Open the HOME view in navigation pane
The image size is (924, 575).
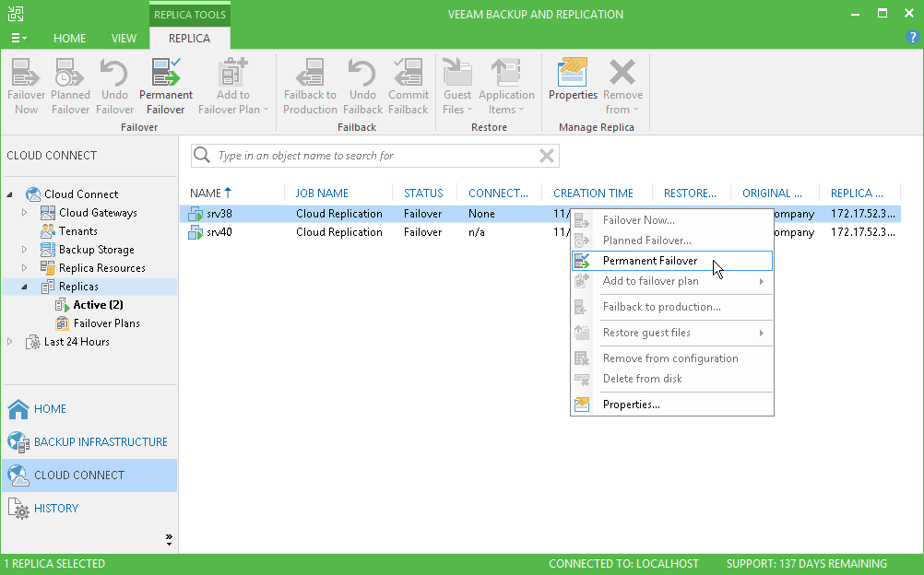[x=89, y=409]
